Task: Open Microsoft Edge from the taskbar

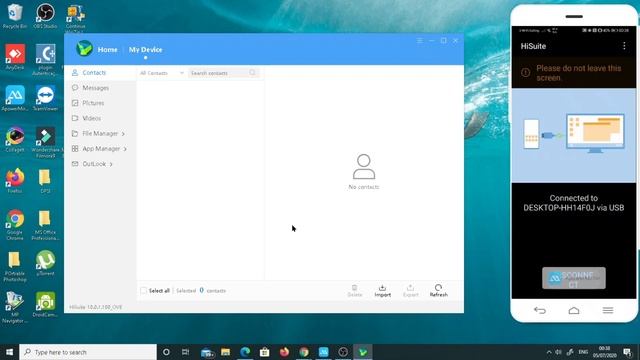Action: [245, 352]
